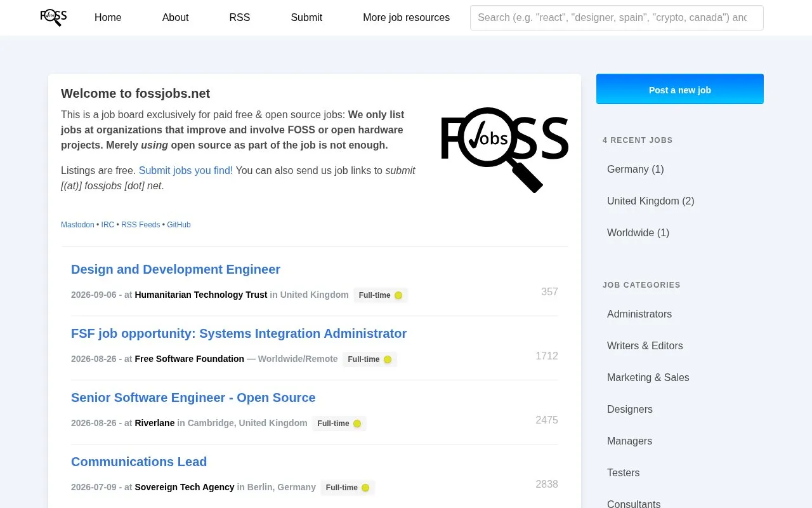The height and width of the screenshot is (508, 812).
Task: Click 'Welcome to fossjobs.net' heading
Action: click(136, 93)
